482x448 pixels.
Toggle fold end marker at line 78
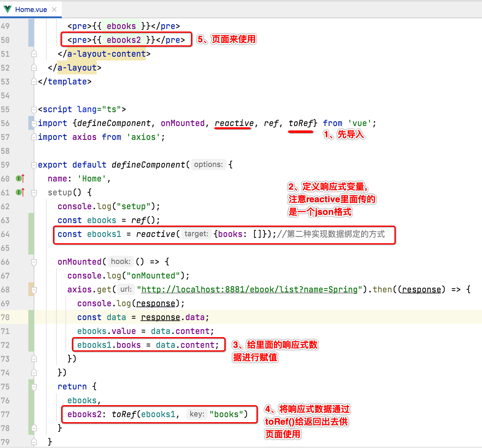pos(34,428)
